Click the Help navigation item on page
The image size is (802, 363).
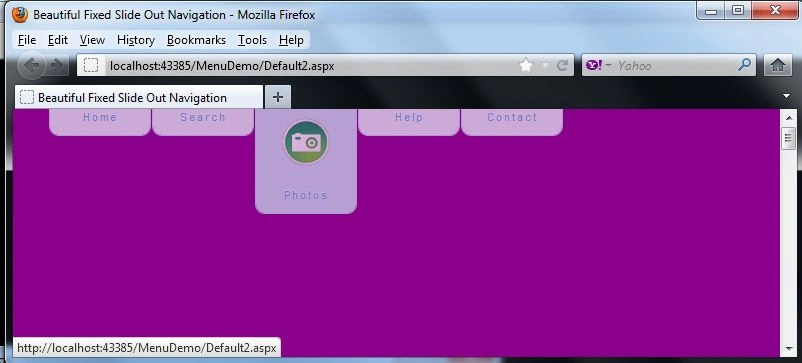pyautogui.click(x=409, y=122)
